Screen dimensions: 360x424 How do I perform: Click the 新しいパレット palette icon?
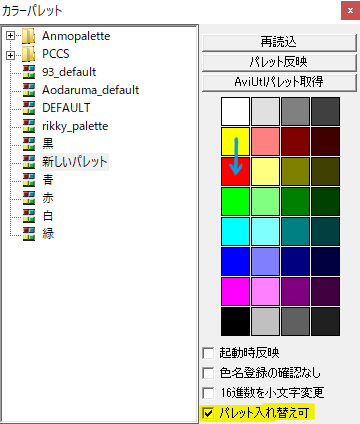pos(29,162)
